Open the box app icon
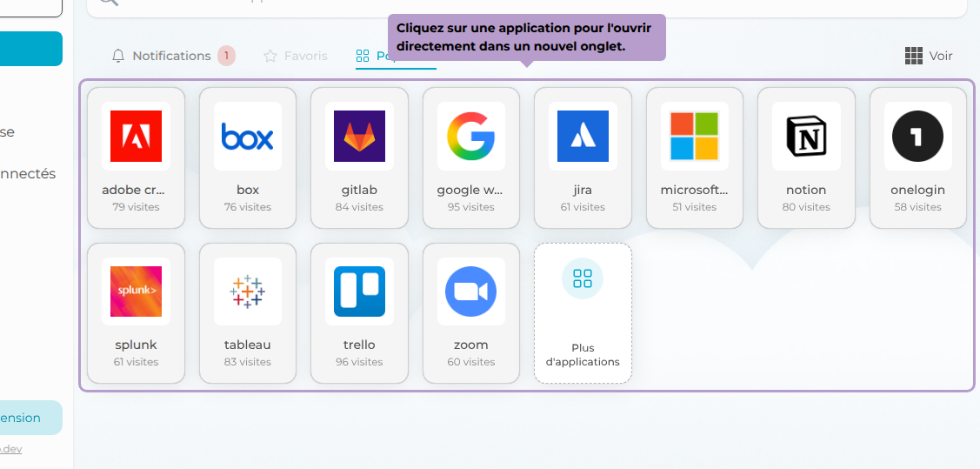The width and height of the screenshot is (980, 469). (x=248, y=137)
